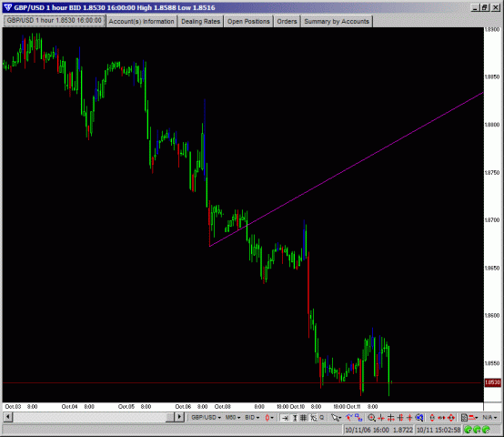Open the chart properties document icon
The width and height of the screenshot is (504, 437).
(x=464, y=417)
